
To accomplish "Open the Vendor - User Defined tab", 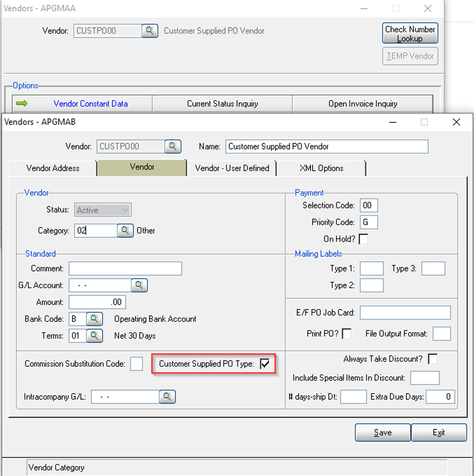I will point(232,168).
